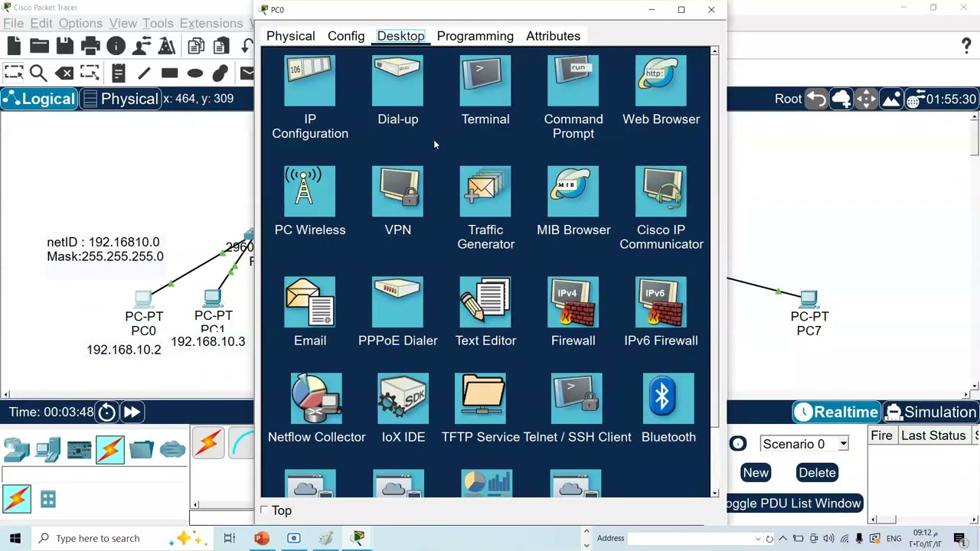Open the Scenario 0 dropdown
This screenshot has width=980, height=551.
pyautogui.click(x=805, y=444)
